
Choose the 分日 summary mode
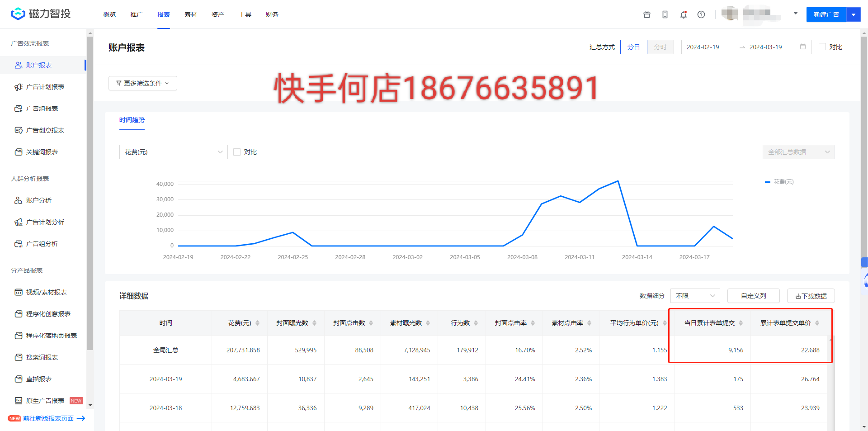634,47
